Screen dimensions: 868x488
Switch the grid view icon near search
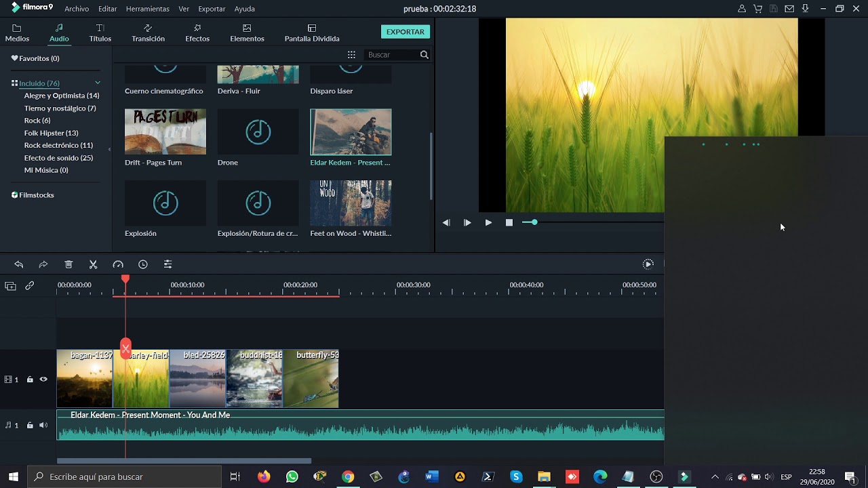(x=351, y=55)
